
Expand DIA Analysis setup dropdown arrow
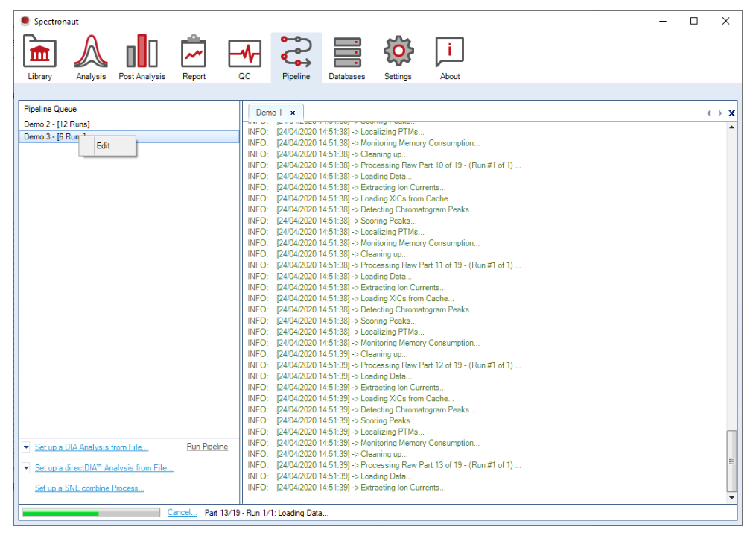pos(26,447)
